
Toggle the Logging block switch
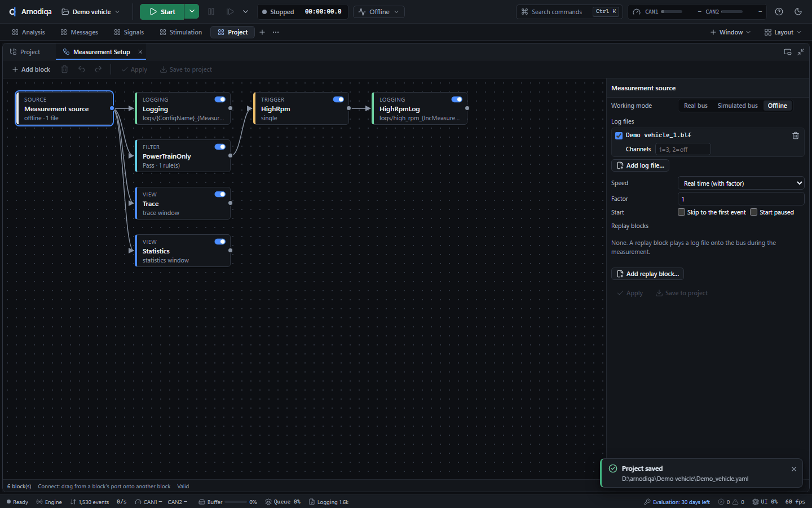pos(220,99)
